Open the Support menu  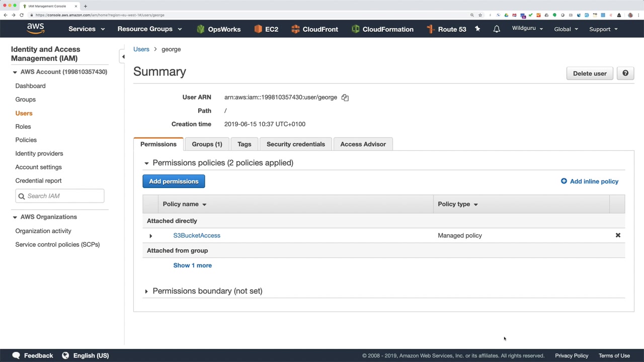coord(603,29)
